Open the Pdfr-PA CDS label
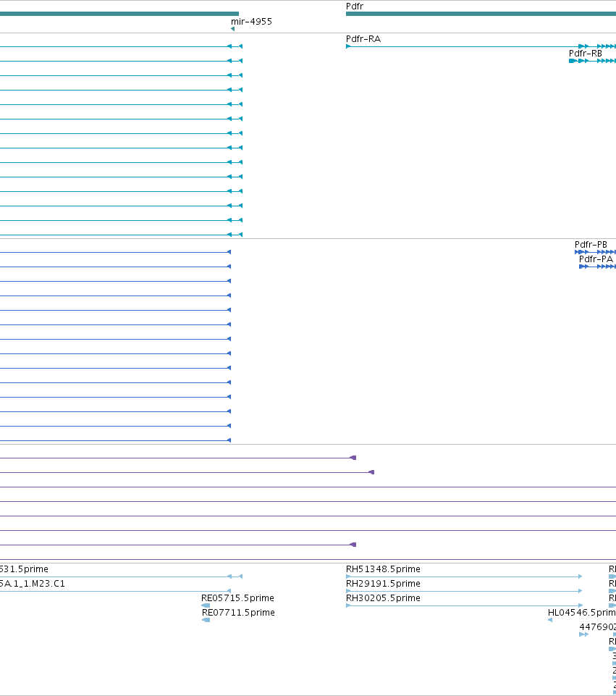 click(x=596, y=259)
